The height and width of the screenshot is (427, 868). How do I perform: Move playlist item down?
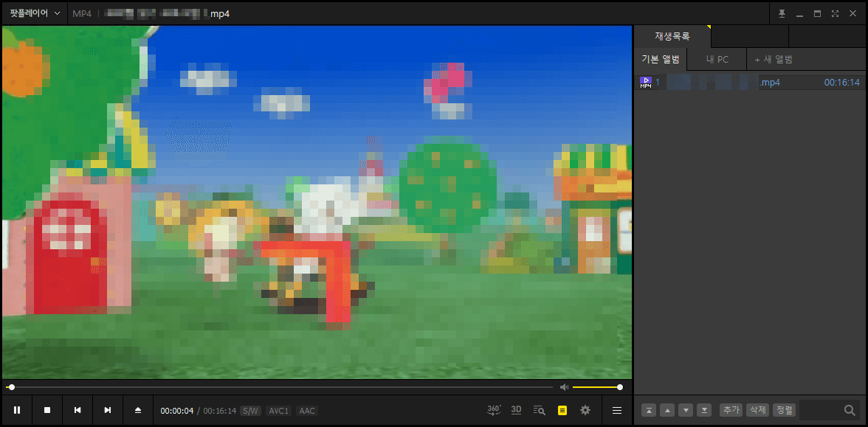pyautogui.click(x=686, y=410)
